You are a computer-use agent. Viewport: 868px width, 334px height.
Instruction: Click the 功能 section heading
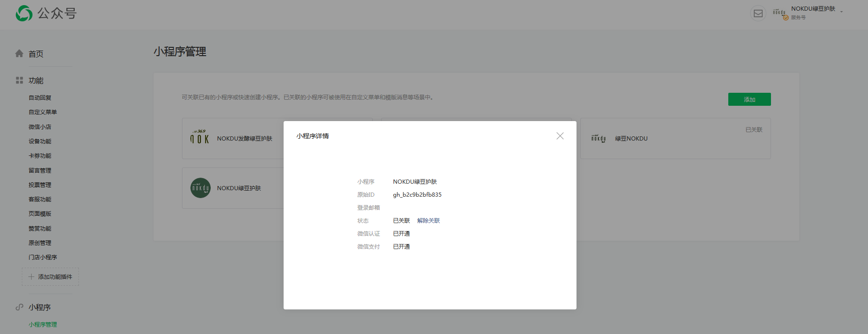[36, 80]
